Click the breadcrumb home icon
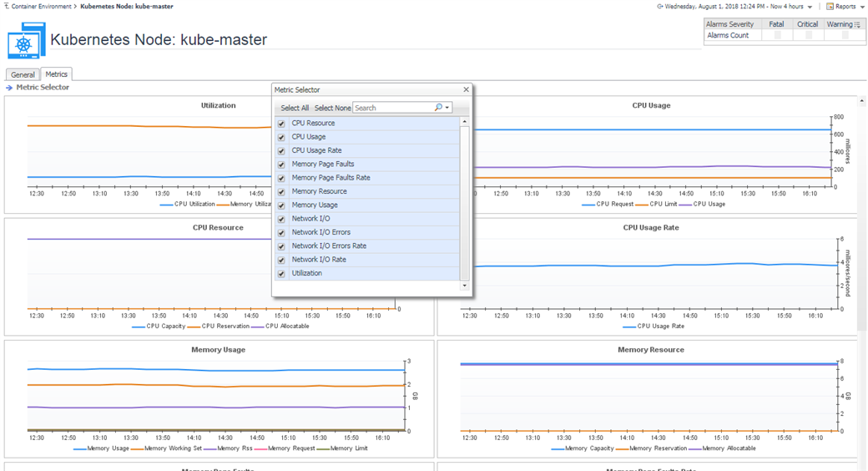Screen dimensions: 868x471 point(7,6)
